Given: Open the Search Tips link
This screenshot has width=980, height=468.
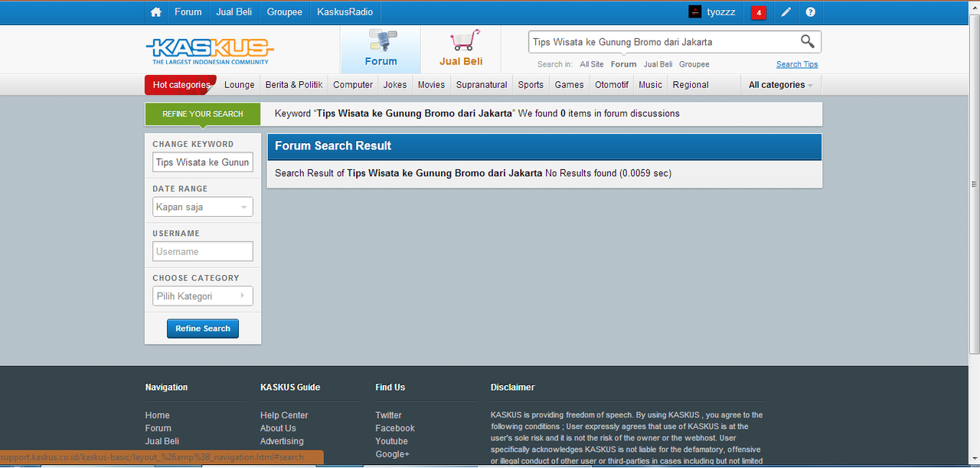Looking at the screenshot, I should coord(797,64).
